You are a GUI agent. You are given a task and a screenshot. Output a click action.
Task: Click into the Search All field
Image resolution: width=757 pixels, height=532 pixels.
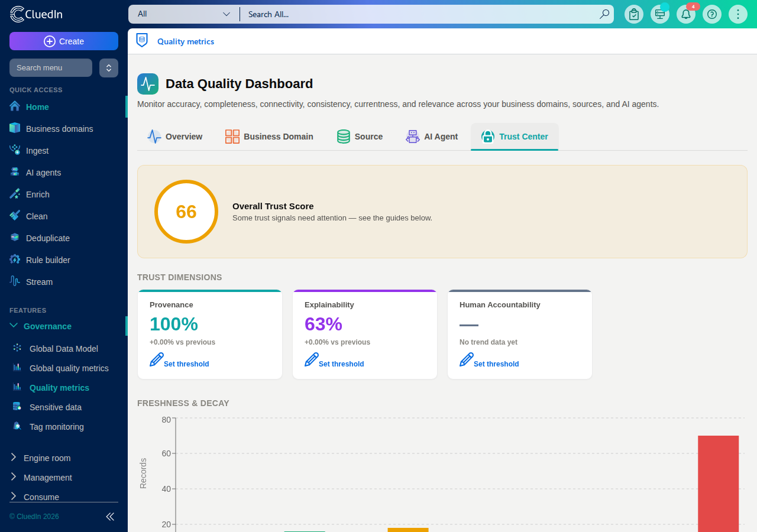click(420, 14)
